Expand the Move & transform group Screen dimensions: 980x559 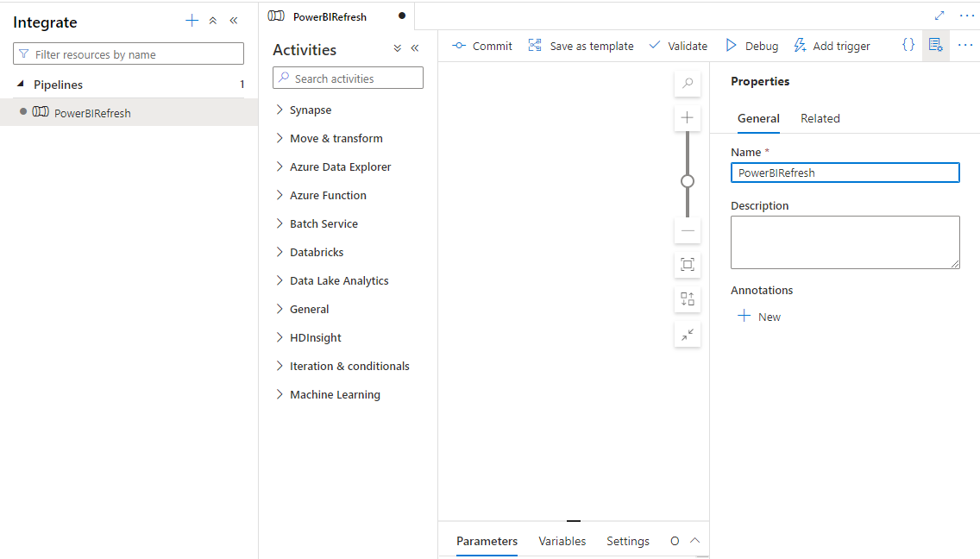tap(280, 138)
